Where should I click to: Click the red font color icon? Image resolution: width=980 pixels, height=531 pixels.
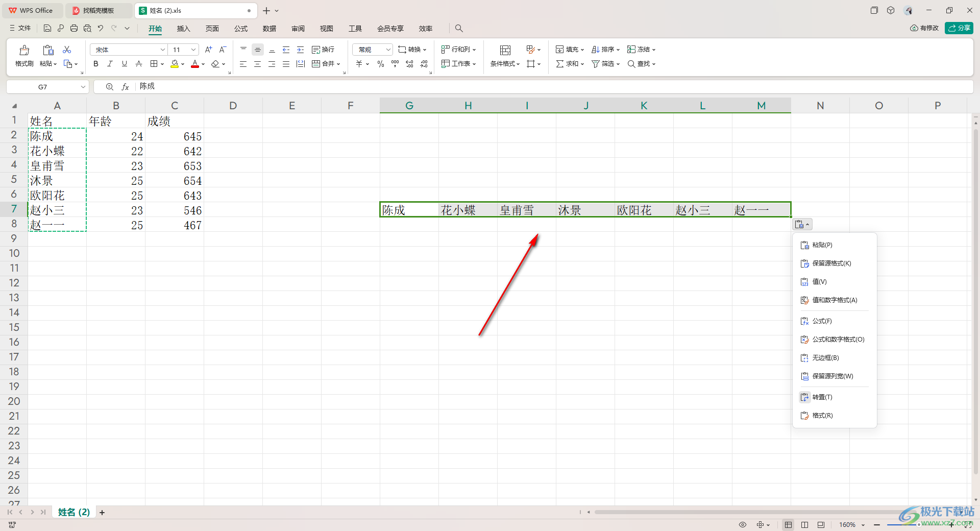[x=195, y=64]
